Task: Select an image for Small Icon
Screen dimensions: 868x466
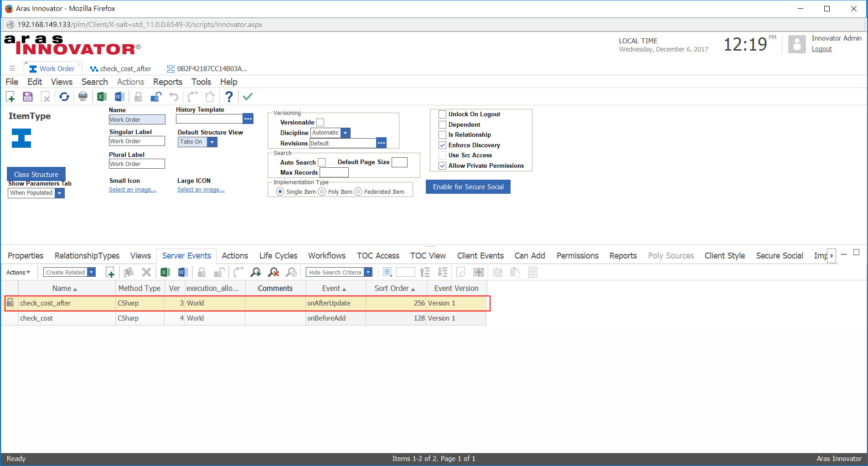Action: [132, 190]
